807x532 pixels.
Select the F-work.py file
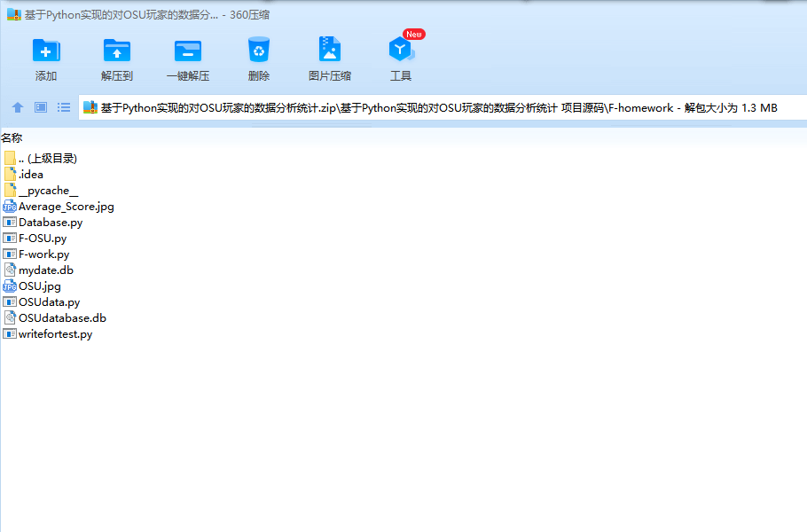click(x=36, y=254)
